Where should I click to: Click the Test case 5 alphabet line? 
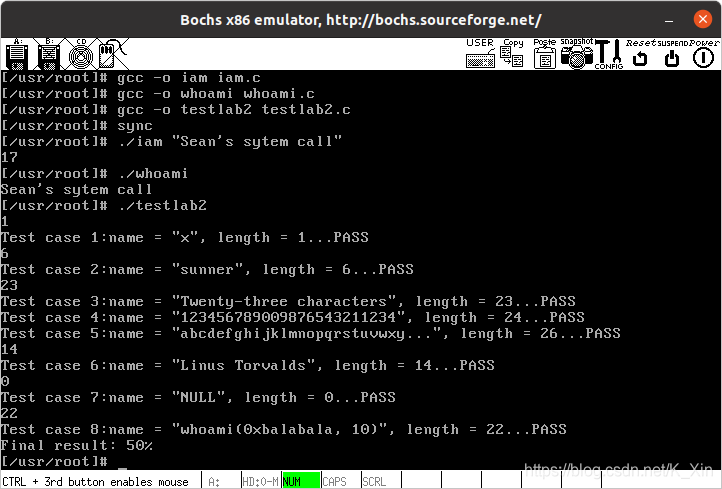click(311, 333)
